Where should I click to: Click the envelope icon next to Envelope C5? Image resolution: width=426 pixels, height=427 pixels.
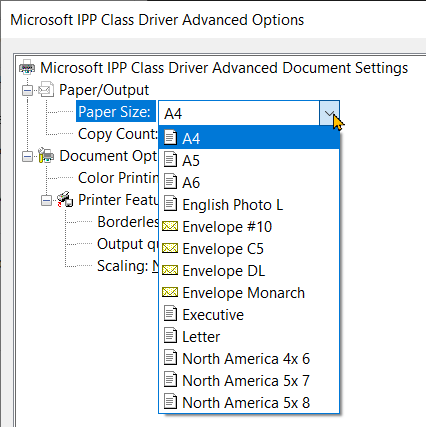pyautogui.click(x=170, y=248)
